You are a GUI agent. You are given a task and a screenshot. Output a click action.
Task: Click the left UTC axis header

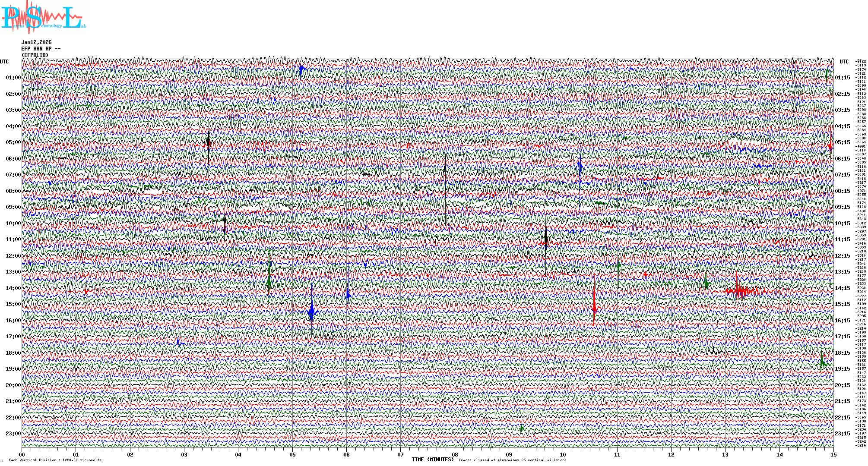(4, 62)
